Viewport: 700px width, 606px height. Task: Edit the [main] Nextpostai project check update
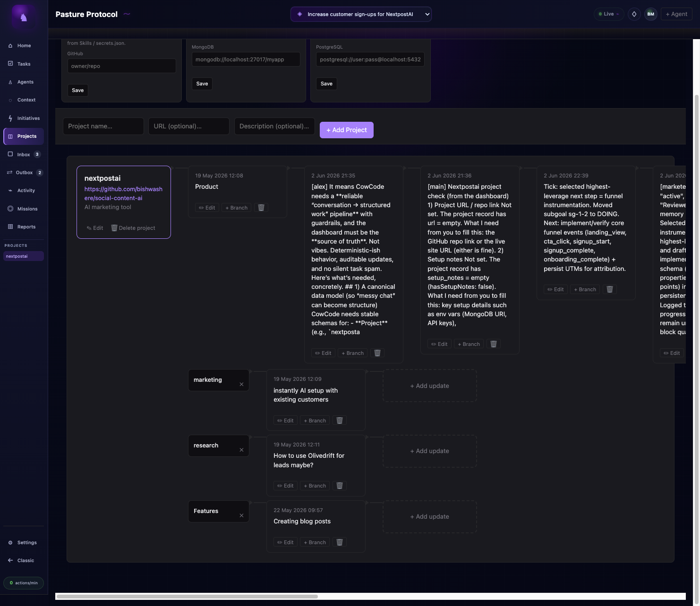click(x=439, y=344)
